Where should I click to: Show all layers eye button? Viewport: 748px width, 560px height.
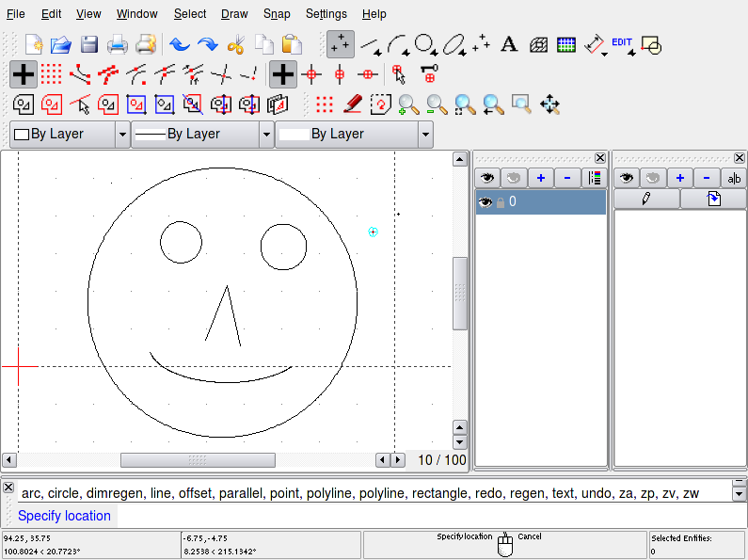[x=487, y=178]
